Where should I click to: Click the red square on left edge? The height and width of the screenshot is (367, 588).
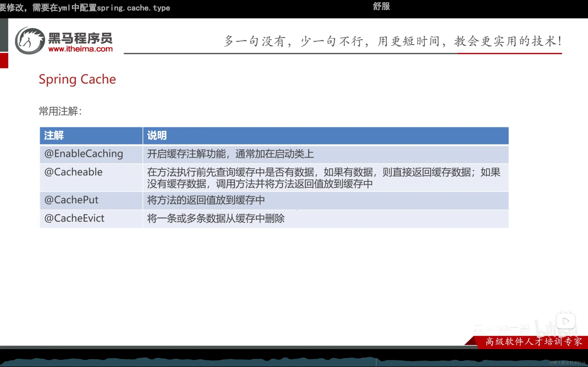[x=4, y=60]
